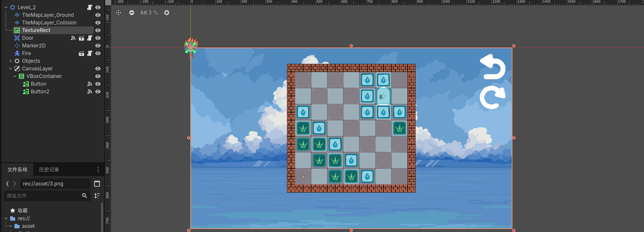Collapse the CanvasLayer node
Image resolution: width=644 pixels, height=232 pixels.
pyautogui.click(x=10, y=69)
